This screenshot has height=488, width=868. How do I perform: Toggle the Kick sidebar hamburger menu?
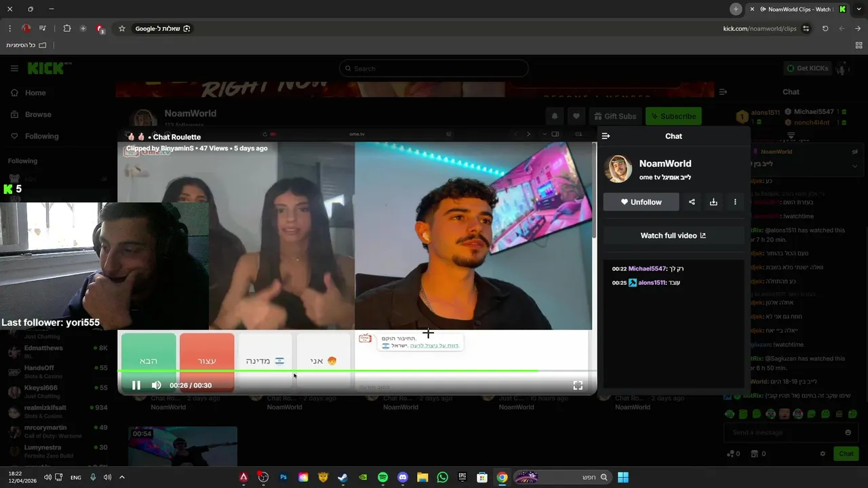(x=14, y=68)
